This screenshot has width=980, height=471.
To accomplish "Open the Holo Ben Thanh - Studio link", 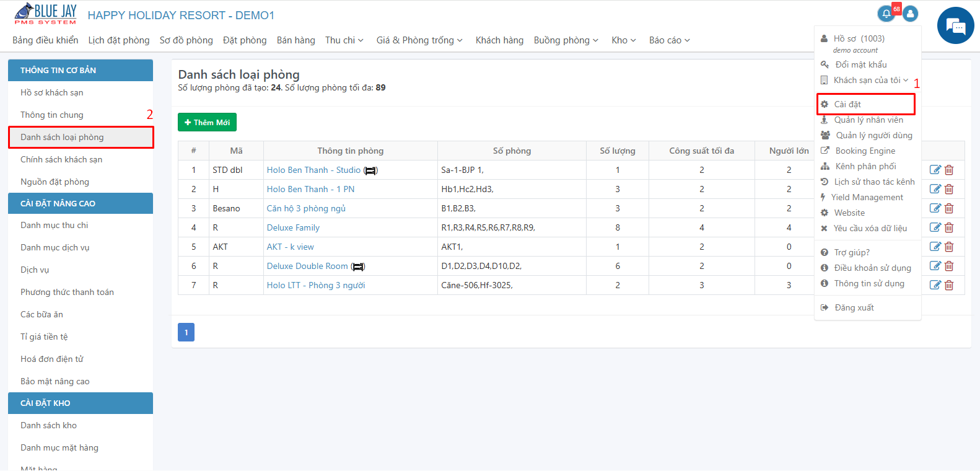I will pyautogui.click(x=313, y=170).
